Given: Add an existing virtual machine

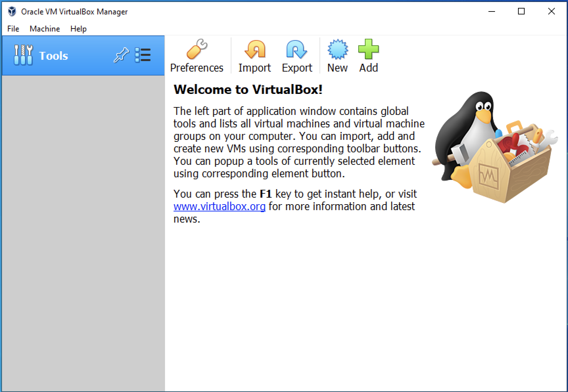Looking at the screenshot, I should [368, 56].
